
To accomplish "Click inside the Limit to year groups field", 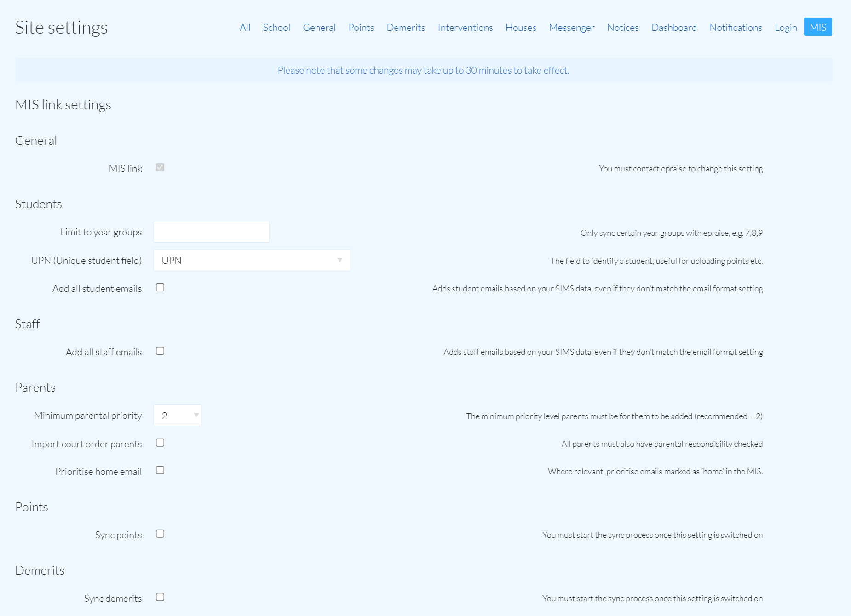I will 211,231.
